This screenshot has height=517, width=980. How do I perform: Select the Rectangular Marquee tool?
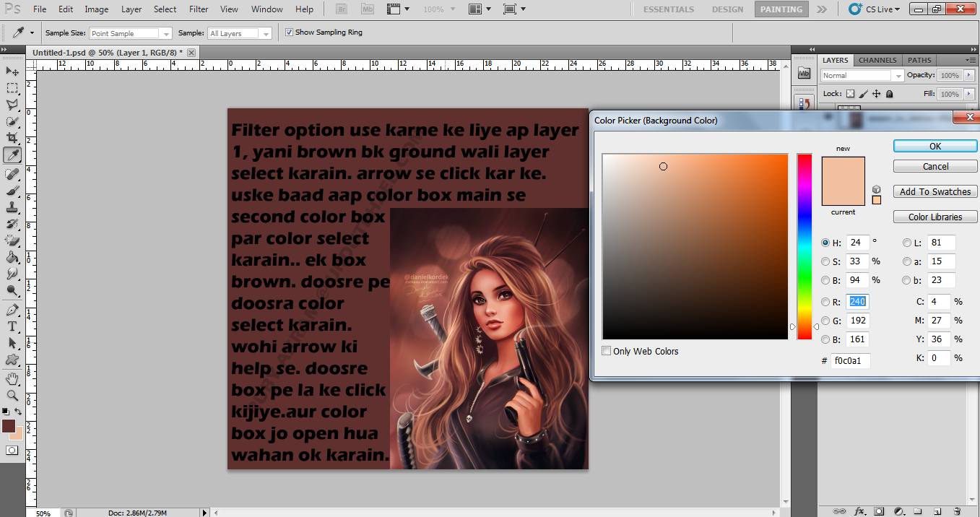(x=12, y=88)
